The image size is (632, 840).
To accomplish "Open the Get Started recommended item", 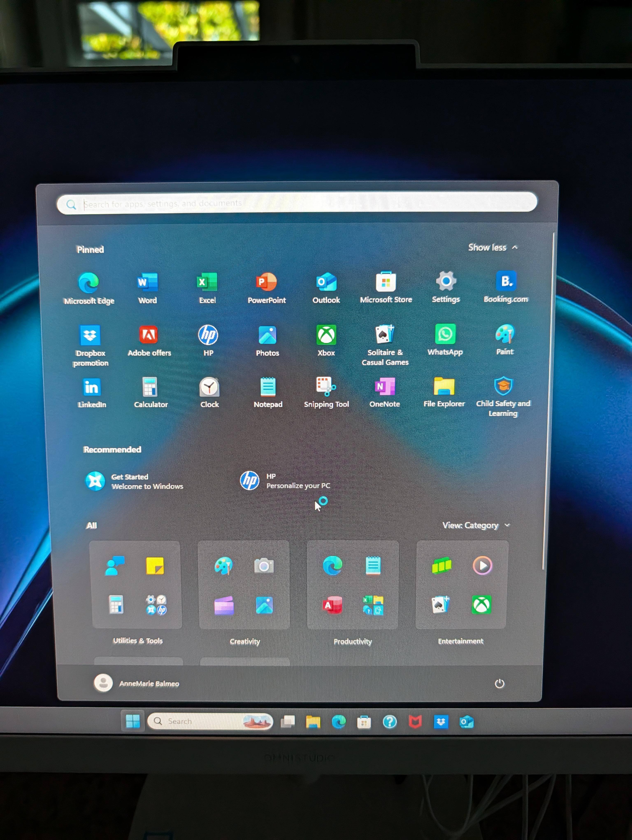I will (134, 481).
